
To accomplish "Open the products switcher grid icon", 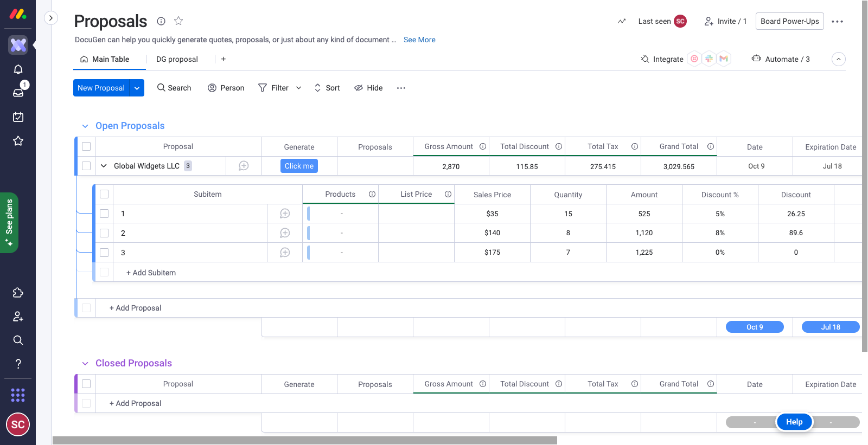I will pos(18,395).
